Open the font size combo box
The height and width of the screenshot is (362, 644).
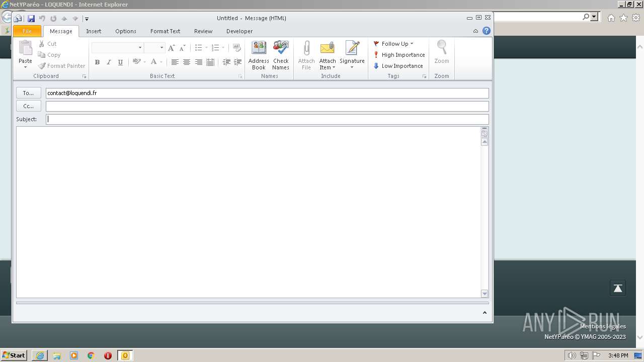pos(154,48)
